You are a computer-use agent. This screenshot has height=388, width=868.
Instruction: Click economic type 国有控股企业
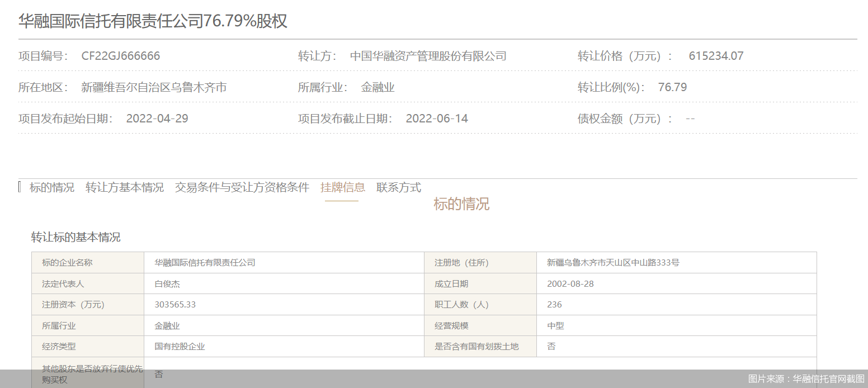pyautogui.click(x=180, y=347)
